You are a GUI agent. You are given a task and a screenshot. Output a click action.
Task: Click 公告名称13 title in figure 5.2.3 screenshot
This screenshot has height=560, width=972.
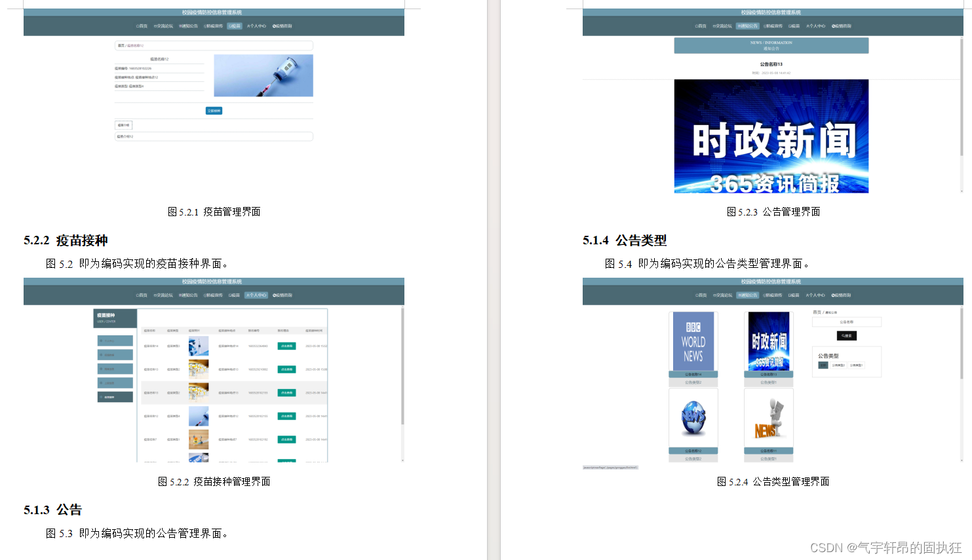771,64
